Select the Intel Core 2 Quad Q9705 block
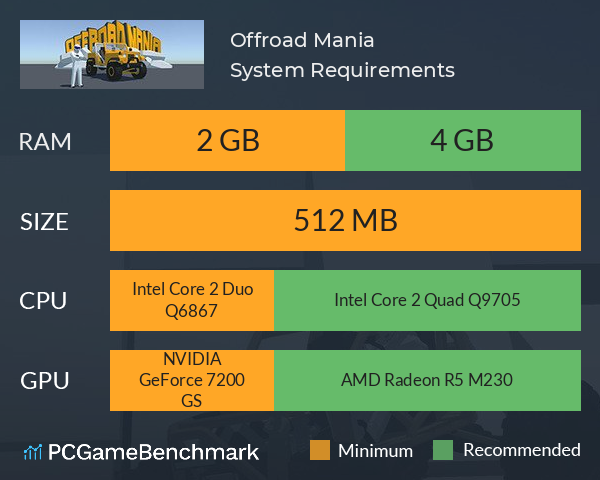The width and height of the screenshot is (600, 480). click(x=427, y=300)
